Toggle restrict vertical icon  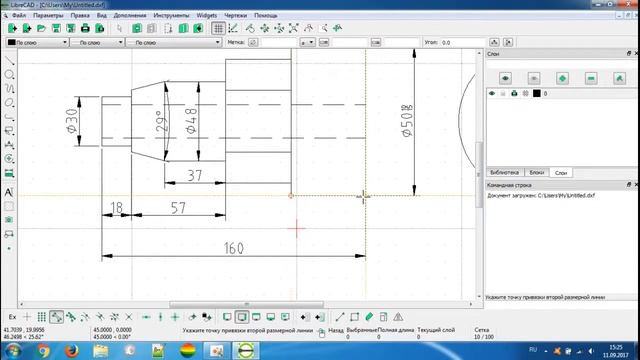click(x=160, y=317)
